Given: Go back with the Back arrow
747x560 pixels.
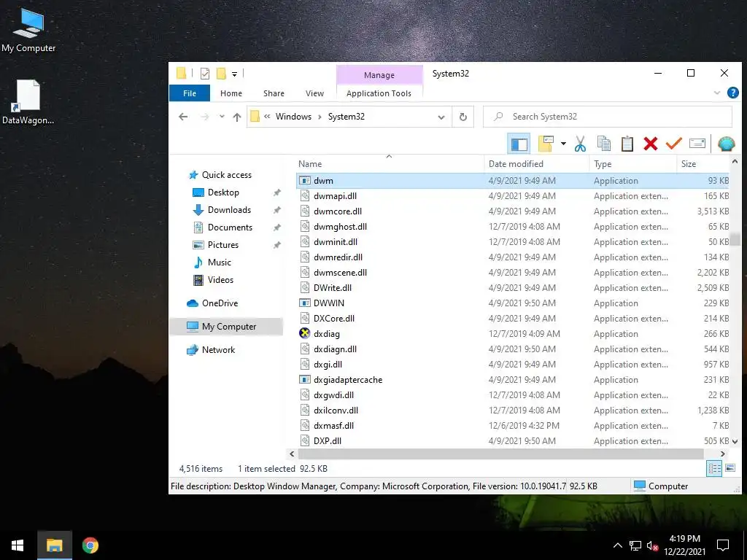Looking at the screenshot, I should pos(183,117).
